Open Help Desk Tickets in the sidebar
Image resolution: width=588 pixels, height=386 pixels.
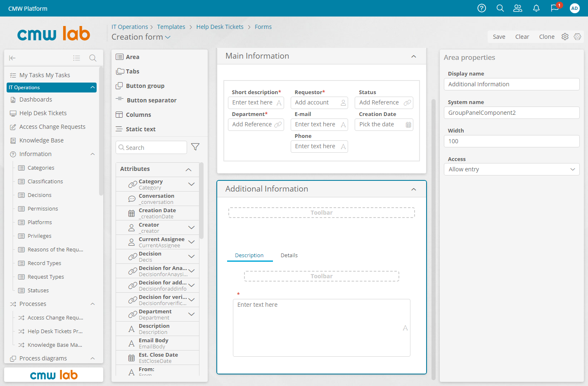[x=43, y=113]
